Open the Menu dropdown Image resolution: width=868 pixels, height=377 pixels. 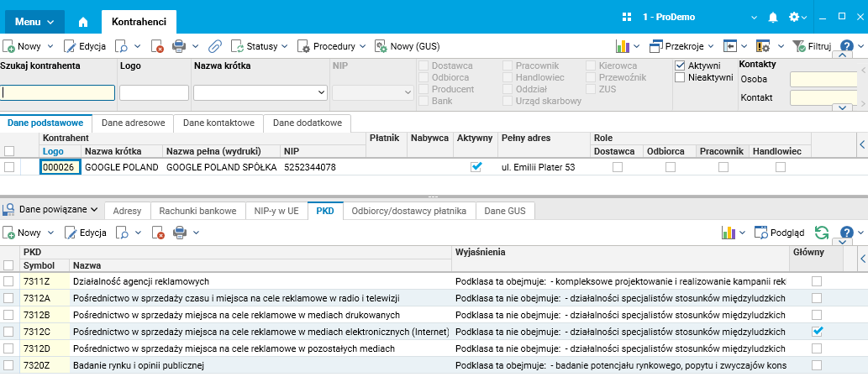tap(34, 22)
